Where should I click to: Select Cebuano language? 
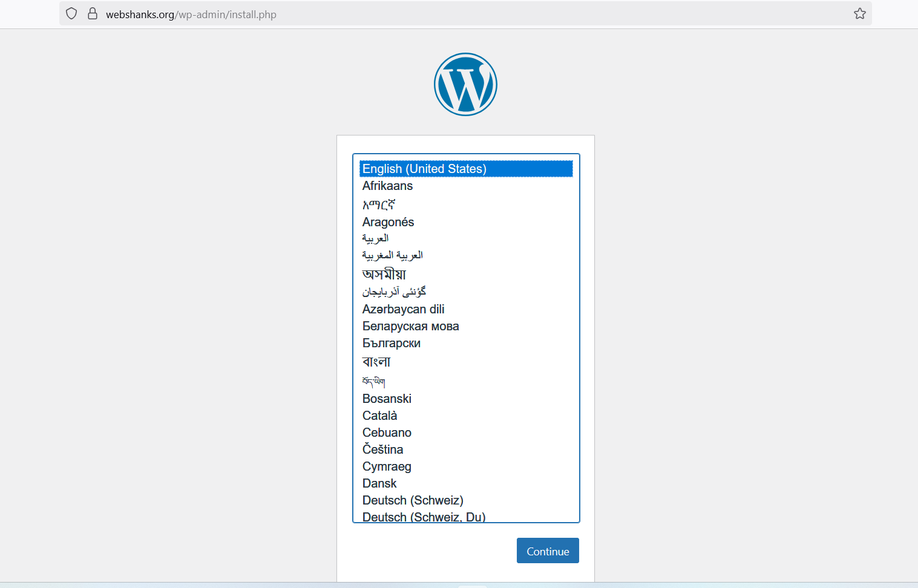coord(466,433)
